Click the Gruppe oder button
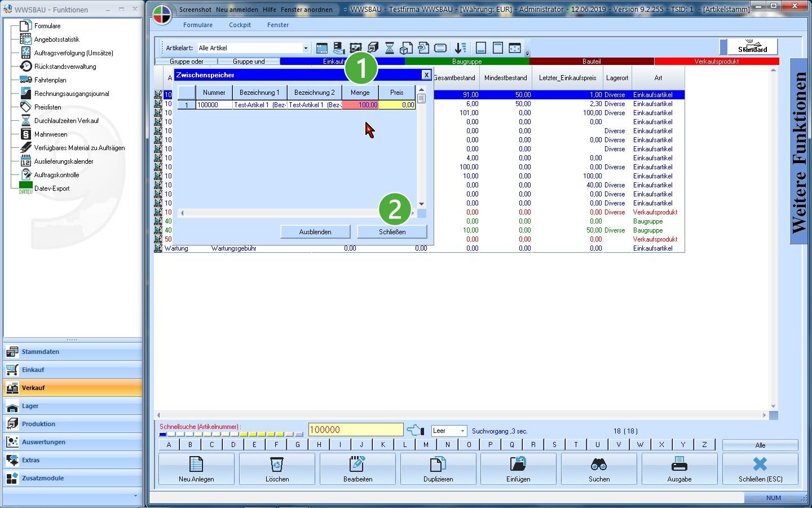Viewport: 812px width, 508px height. coord(187,62)
